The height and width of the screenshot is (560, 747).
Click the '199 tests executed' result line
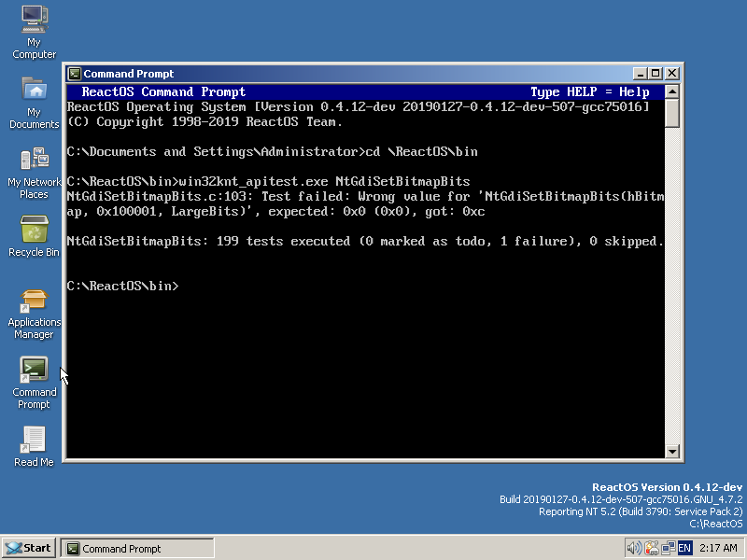click(x=365, y=242)
